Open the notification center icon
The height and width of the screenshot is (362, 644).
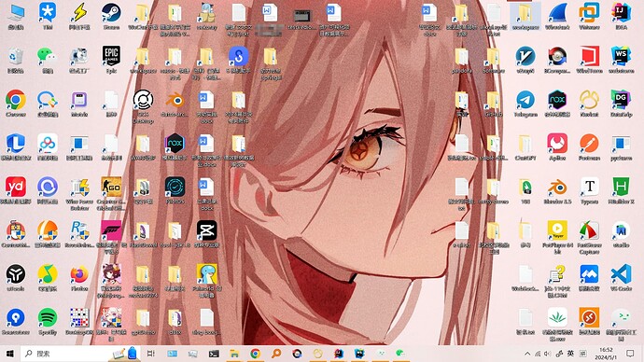point(630,354)
